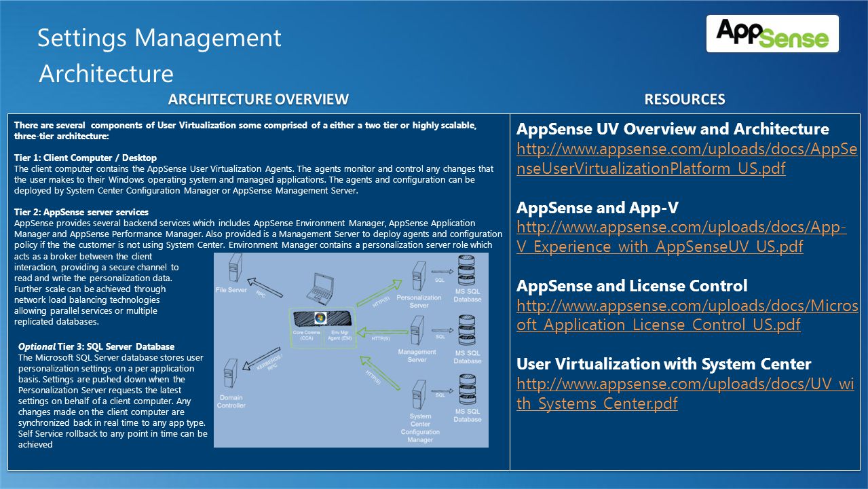Select the Domain Controller server icon
Image resolution: width=868 pixels, height=489 pixels.
(x=232, y=372)
